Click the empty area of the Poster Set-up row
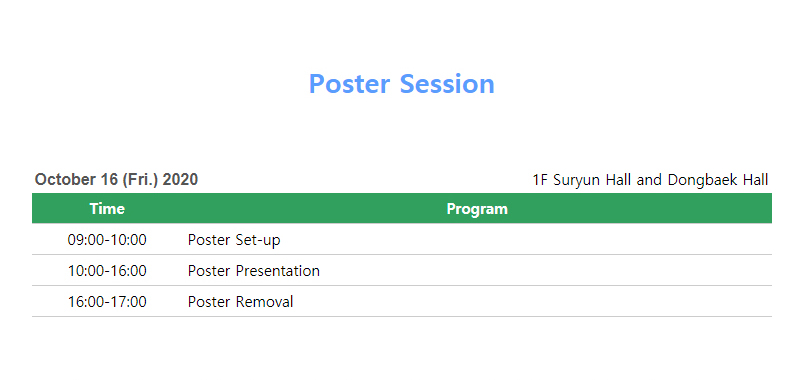 (x=526, y=240)
